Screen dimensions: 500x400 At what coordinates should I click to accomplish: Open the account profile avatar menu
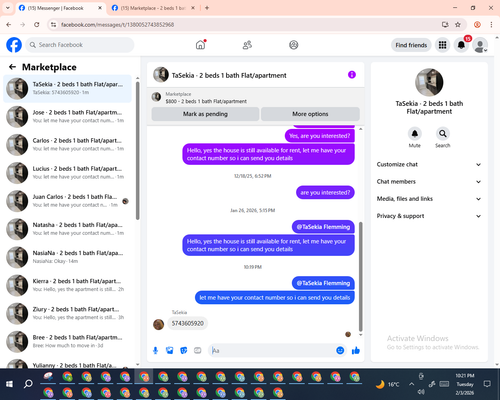(480, 45)
